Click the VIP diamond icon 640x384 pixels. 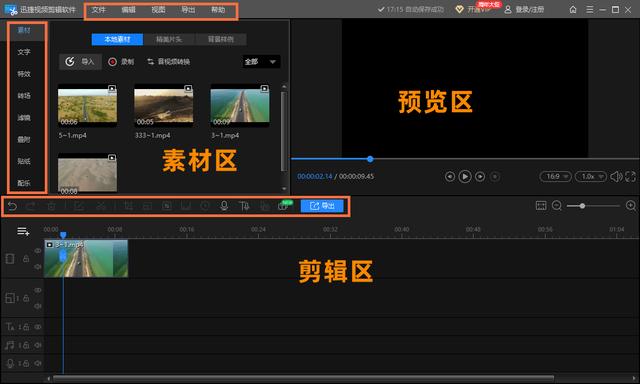pos(460,9)
